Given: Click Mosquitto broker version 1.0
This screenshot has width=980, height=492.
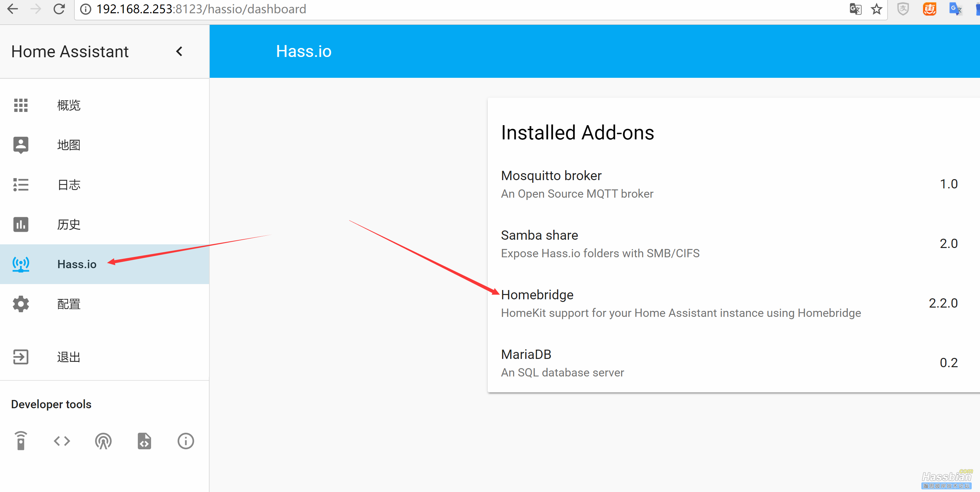Looking at the screenshot, I should 949,184.
